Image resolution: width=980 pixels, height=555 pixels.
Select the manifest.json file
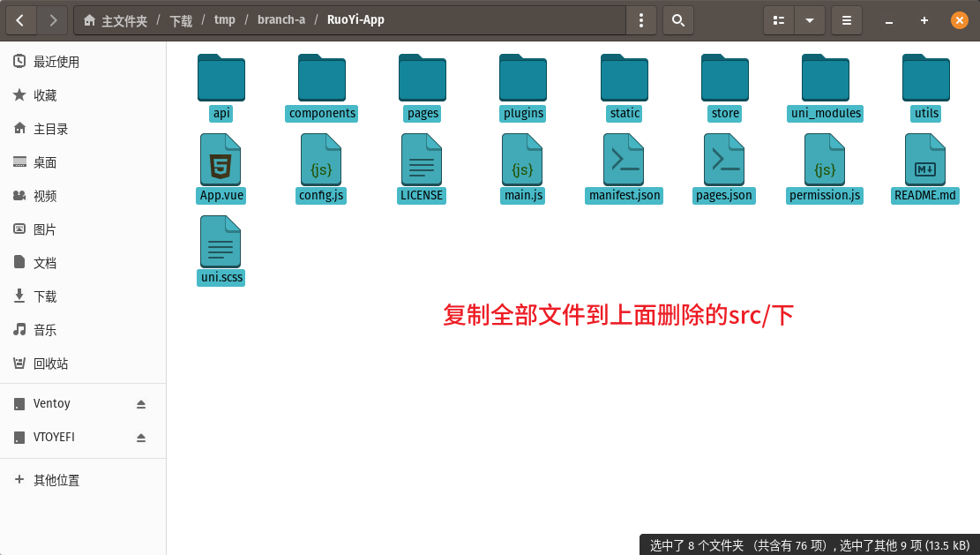(x=625, y=160)
